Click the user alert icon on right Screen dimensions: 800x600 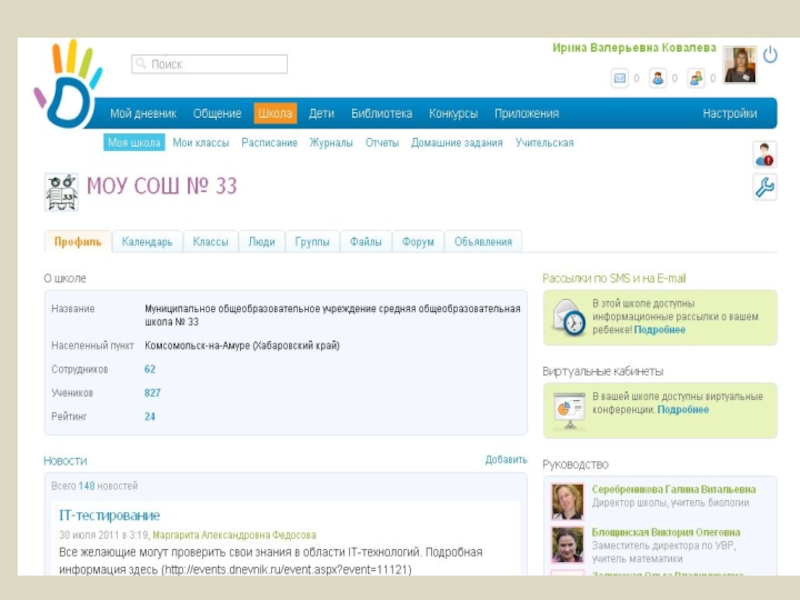coord(765,154)
